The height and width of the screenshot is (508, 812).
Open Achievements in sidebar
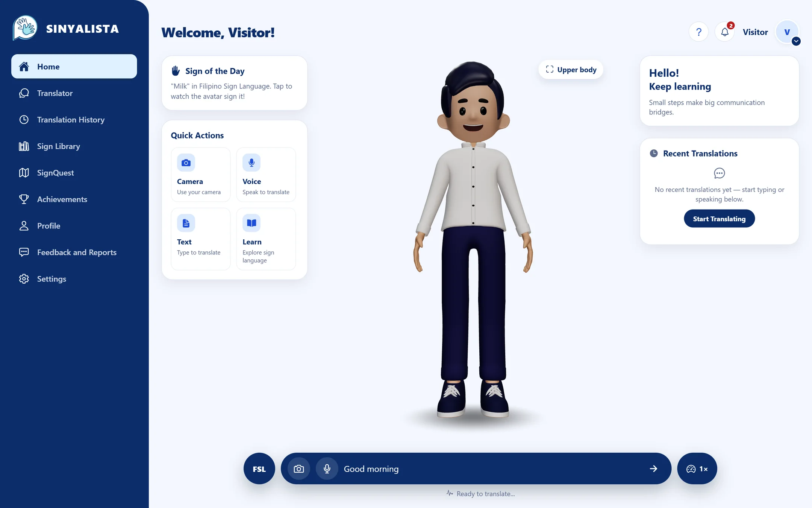coord(74,199)
